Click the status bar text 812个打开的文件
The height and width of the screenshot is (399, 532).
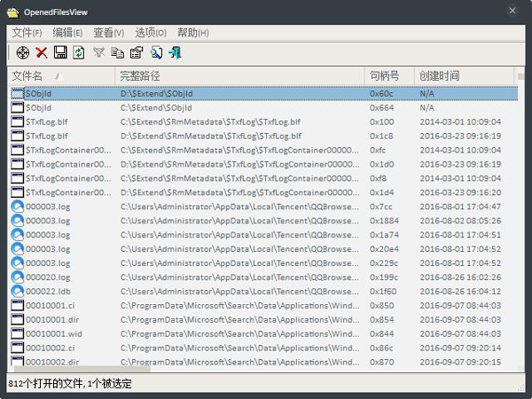45,384
